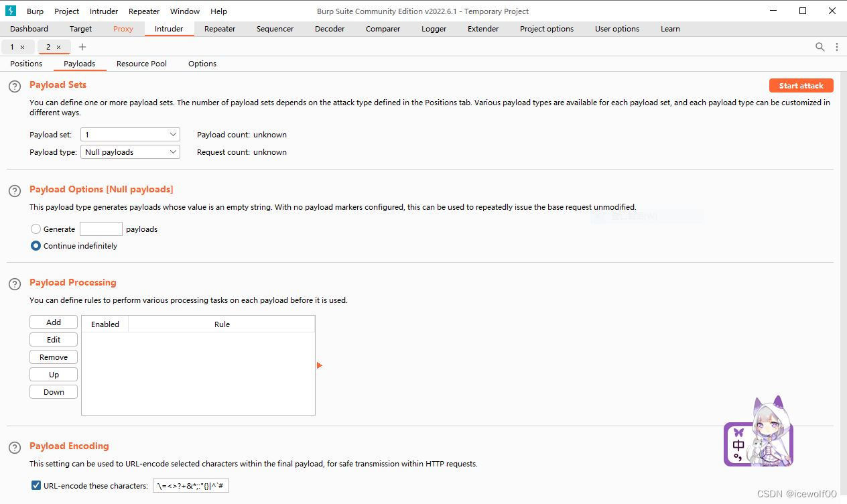Image resolution: width=847 pixels, height=504 pixels.
Task: Open the Burp menu
Action: click(x=35, y=11)
